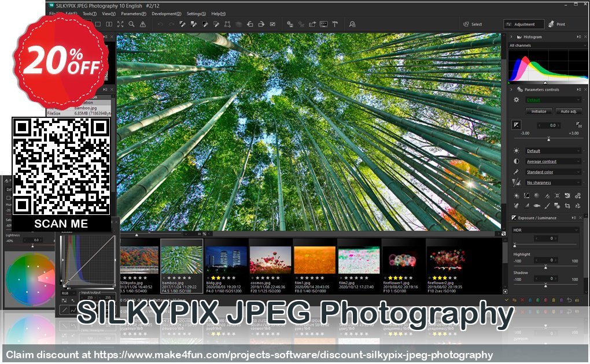Click the sharpness icon beside No sharpness
The width and height of the screenshot is (590, 364).
pos(516,183)
